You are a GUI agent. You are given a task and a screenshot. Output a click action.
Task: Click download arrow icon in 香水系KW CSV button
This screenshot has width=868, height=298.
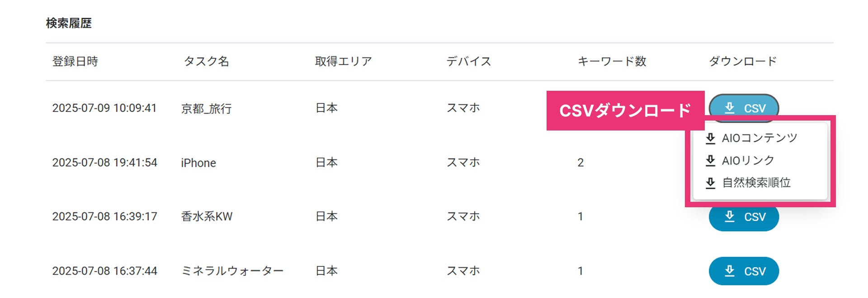tap(730, 217)
